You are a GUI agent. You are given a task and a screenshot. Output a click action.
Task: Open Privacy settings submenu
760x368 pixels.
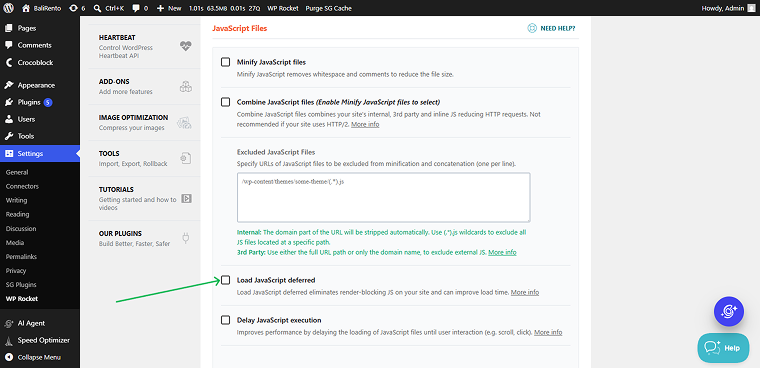[x=16, y=271]
